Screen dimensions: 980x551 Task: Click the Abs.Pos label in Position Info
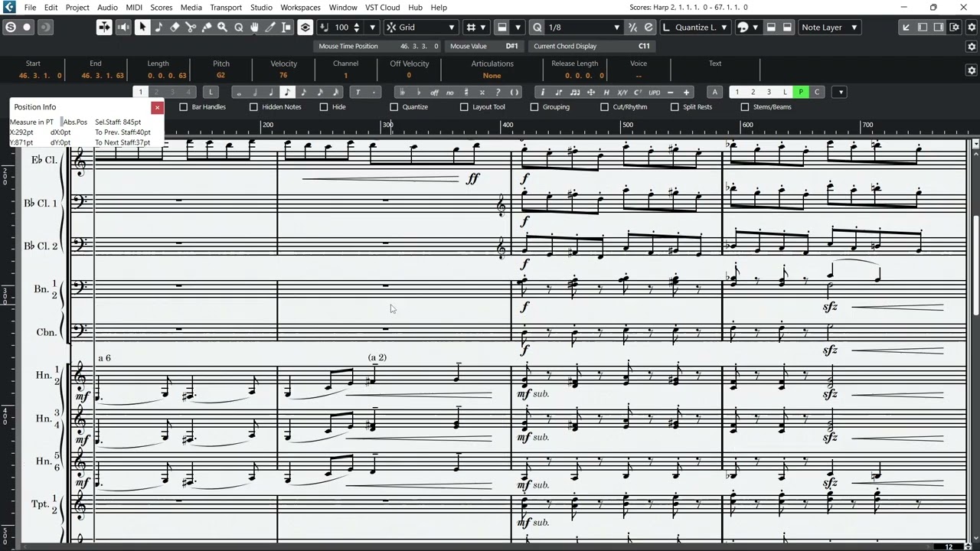point(75,122)
